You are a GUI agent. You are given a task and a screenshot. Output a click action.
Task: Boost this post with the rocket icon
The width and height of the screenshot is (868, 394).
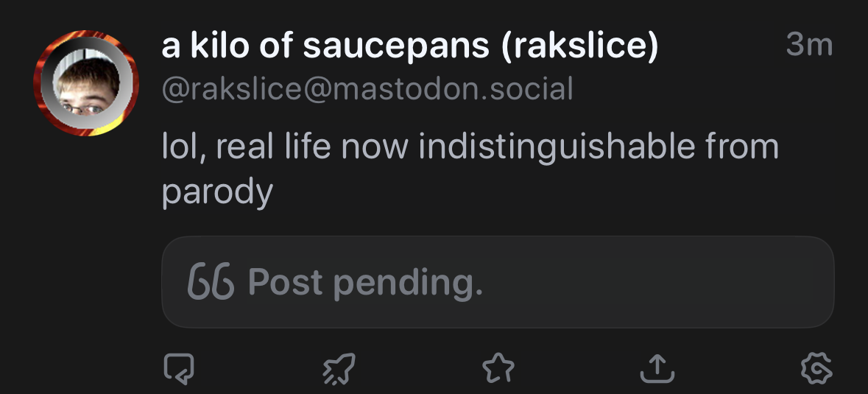(x=339, y=368)
